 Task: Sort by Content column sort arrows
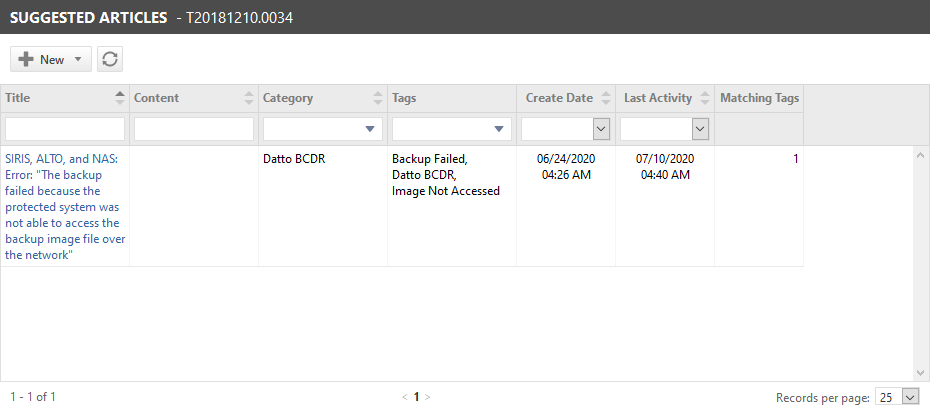pos(249,98)
